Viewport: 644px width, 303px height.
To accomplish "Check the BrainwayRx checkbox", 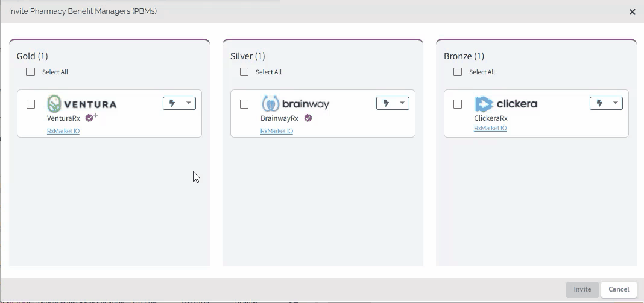I will click(x=244, y=104).
